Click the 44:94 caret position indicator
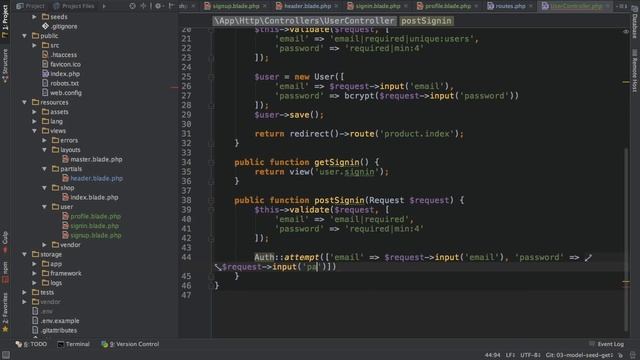The height and width of the screenshot is (360, 640). click(x=492, y=355)
